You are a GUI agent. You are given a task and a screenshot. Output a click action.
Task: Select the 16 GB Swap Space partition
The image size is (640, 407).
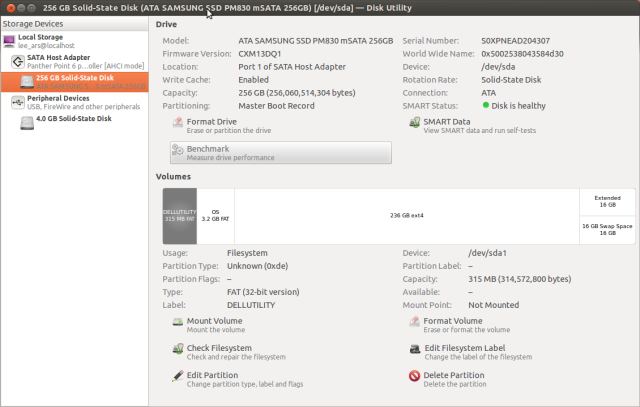[x=607, y=230]
